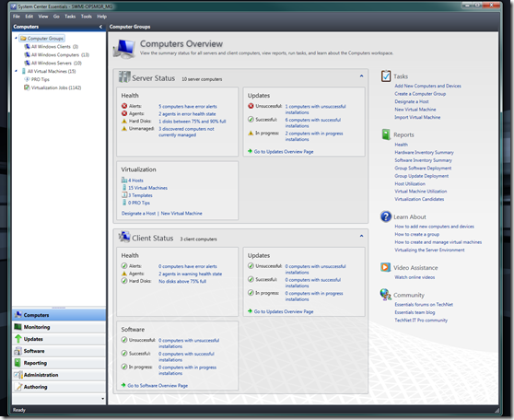This screenshot has height=420, width=514.
Task: Click the Reporting workspace icon
Action: pos(18,363)
